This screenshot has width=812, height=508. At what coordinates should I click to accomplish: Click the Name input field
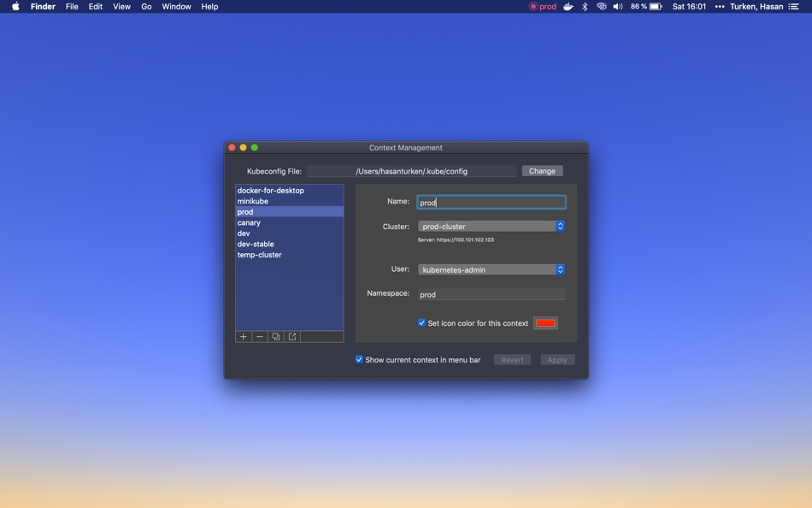coord(491,202)
